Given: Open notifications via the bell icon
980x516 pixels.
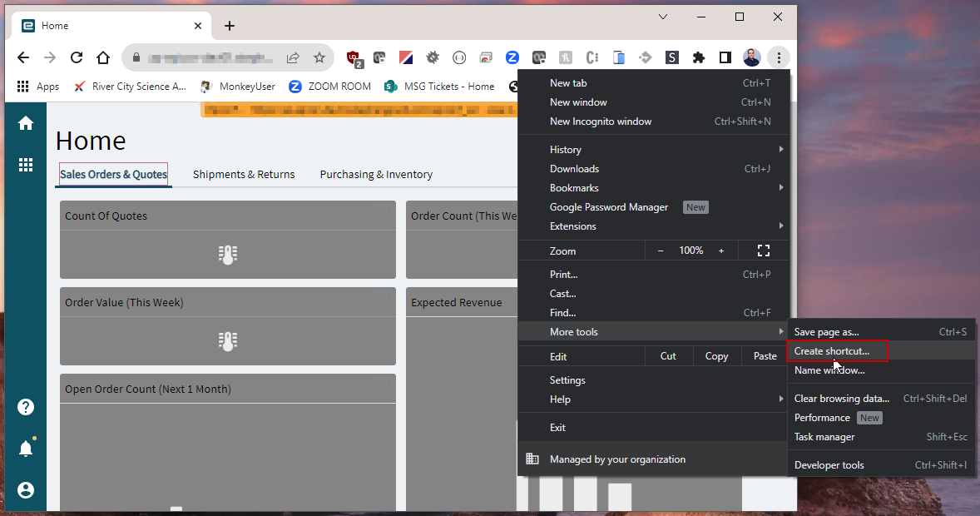Looking at the screenshot, I should point(25,447).
